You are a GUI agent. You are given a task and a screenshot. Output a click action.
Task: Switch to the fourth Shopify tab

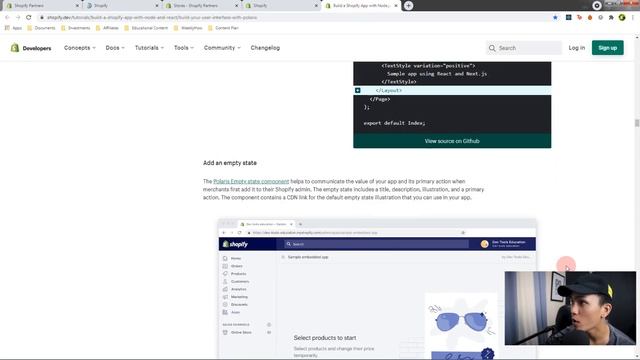[281, 6]
